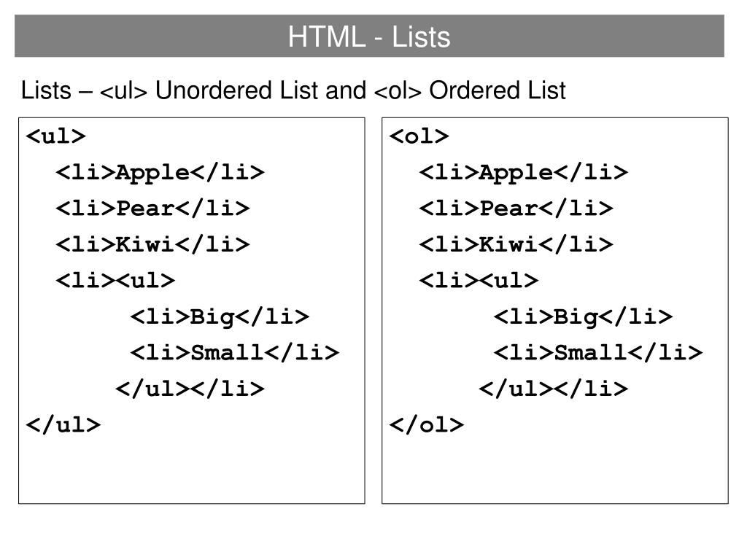Click the Pear list item in left code box
The width and height of the screenshot is (747, 560).
[152, 209]
